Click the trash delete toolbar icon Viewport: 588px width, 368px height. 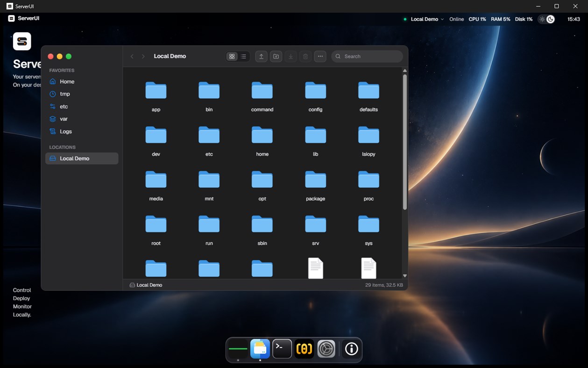305,56
